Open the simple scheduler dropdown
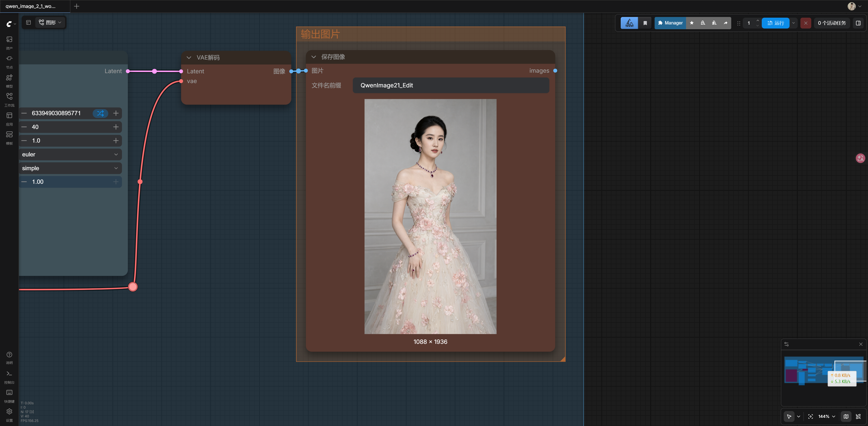The height and width of the screenshot is (426, 868). coord(70,168)
